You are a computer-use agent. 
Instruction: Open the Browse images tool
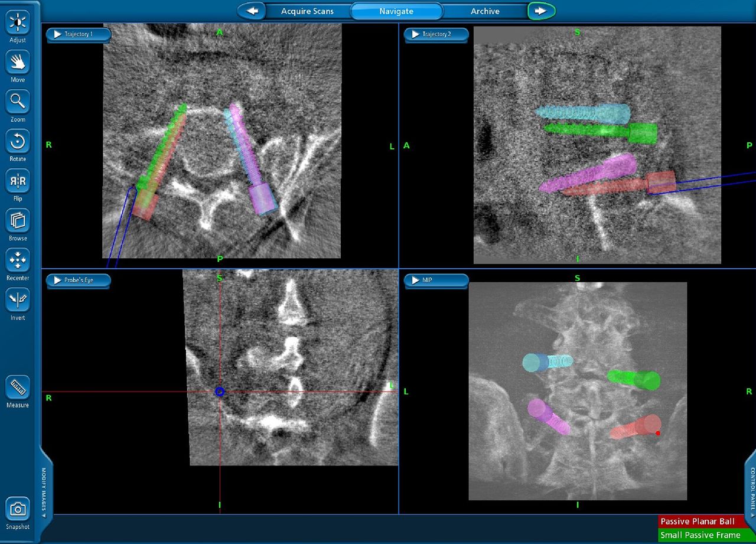(18, 221)
